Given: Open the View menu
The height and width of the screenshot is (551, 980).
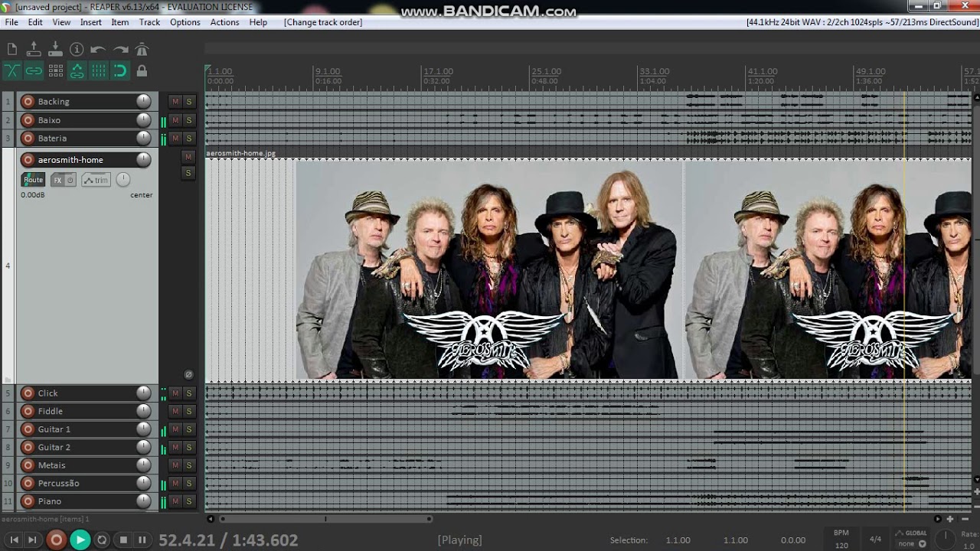Looking at the screenshot, I should (61, 22).
